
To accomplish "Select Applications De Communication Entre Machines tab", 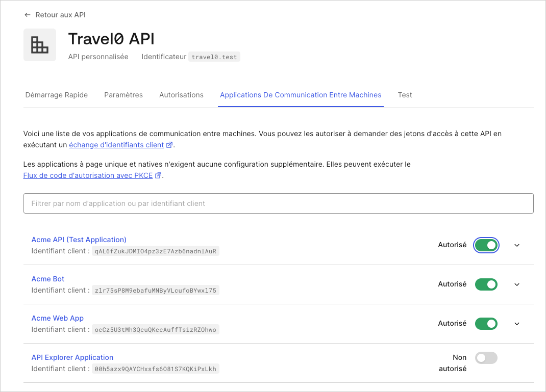I will coord(301,95).
